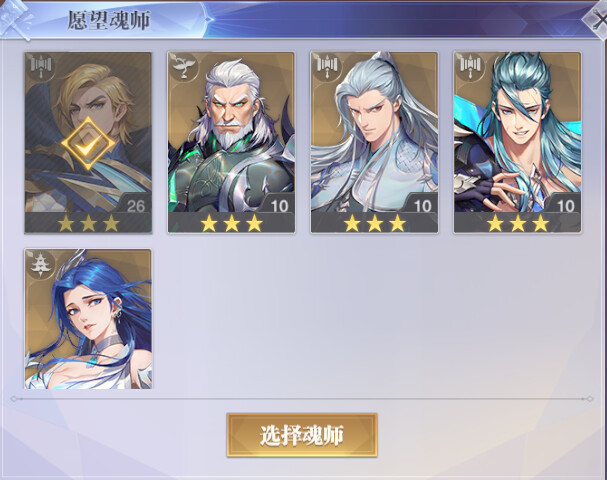This screenshot has width=607, height=480.
Task: Click the hammer emblem beside the title
Action: 14,19
